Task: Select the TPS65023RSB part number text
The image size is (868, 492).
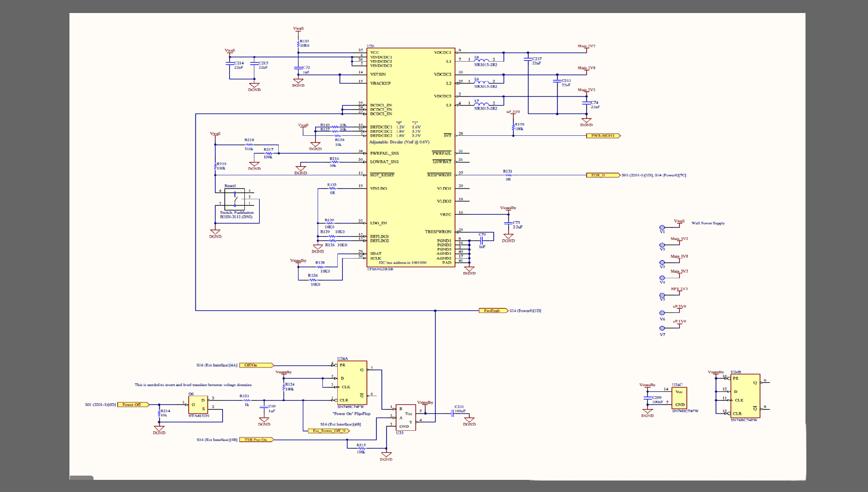Action: tap(380, 269)
